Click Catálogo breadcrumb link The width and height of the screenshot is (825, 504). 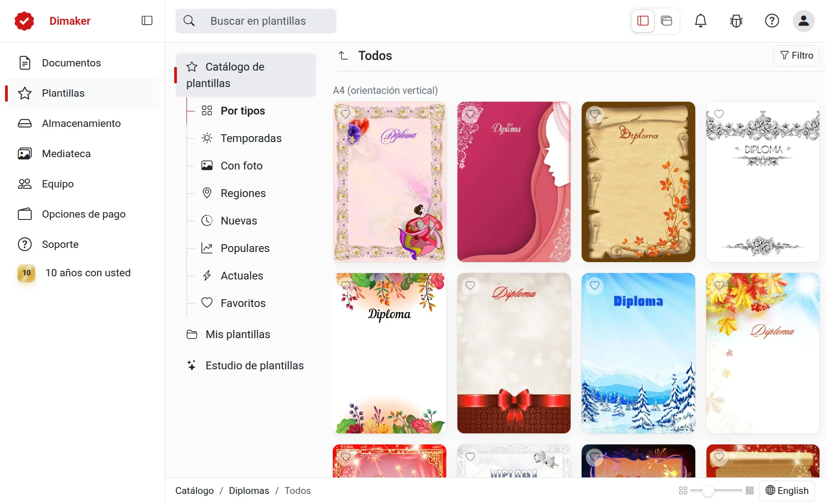click(194, 491)
